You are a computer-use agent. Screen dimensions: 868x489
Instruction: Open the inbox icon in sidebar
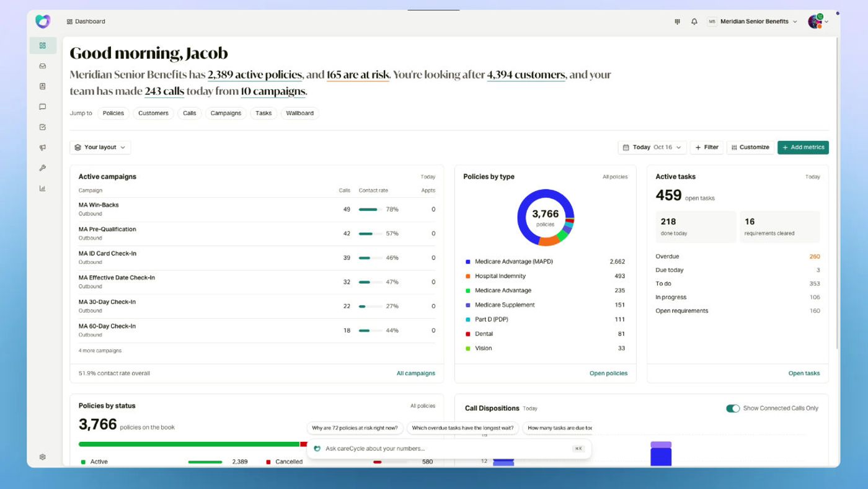[x=43, y=66]
